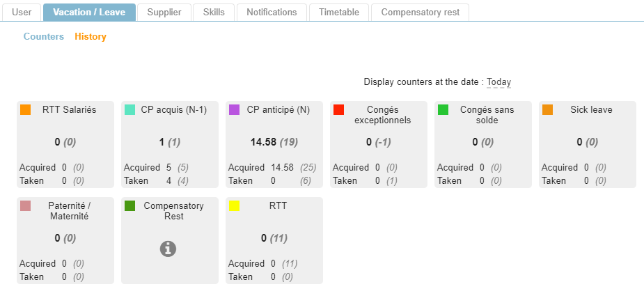The image size is (644, 289).
Task: Click the CP anticipé (N) balance 14.58
Action: pos(263,142)
